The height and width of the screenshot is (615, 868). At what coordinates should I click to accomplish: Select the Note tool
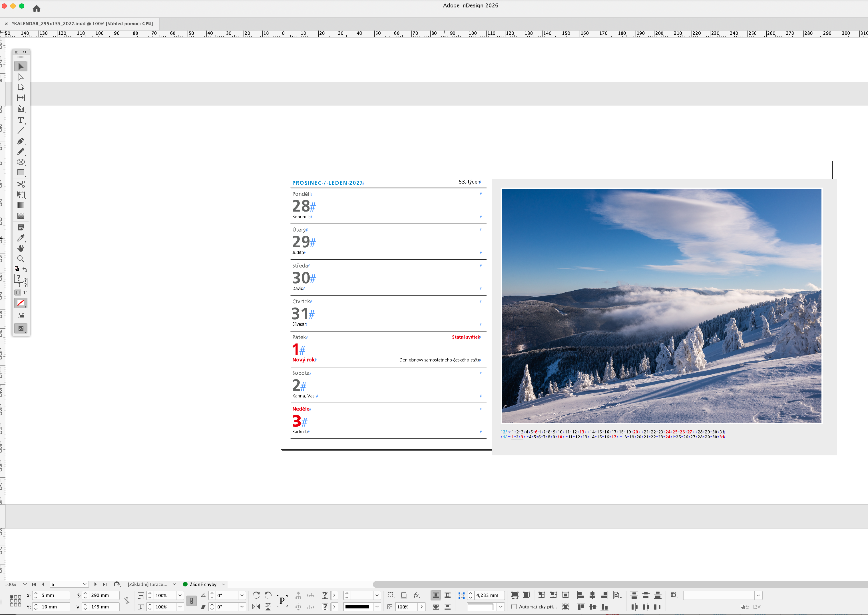tap(21, 228)
